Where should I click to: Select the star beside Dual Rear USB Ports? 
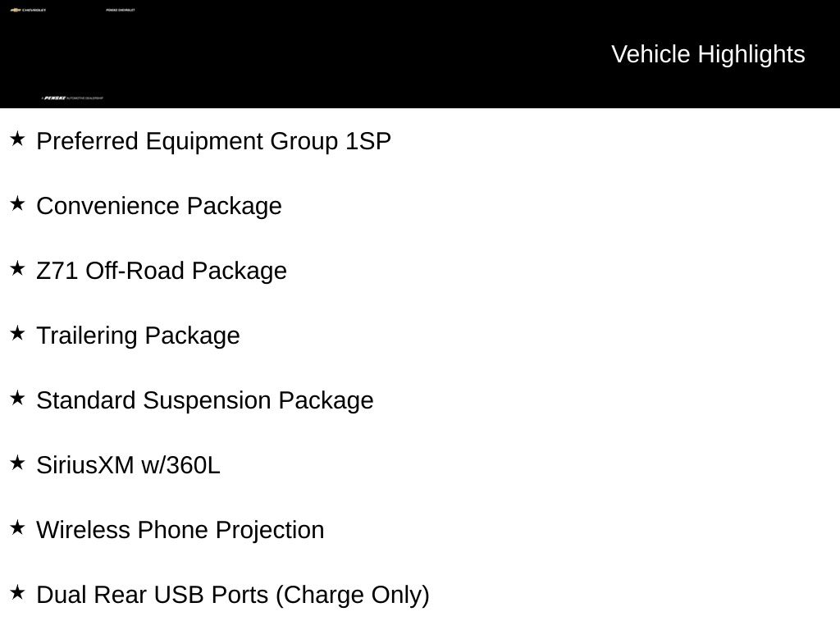point(18,592)
